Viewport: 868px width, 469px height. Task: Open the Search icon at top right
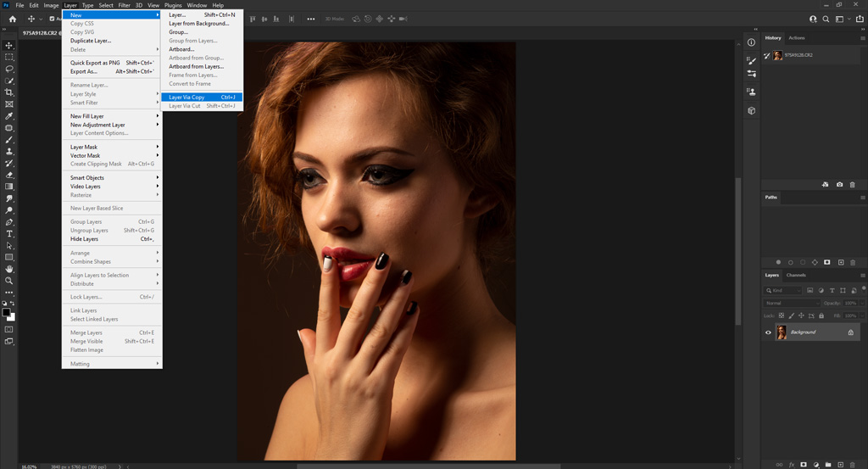[x=826, y=19]
